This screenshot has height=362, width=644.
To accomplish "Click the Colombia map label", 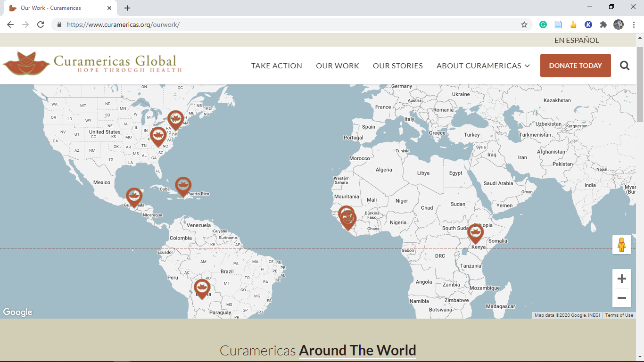I will [181, 238].
